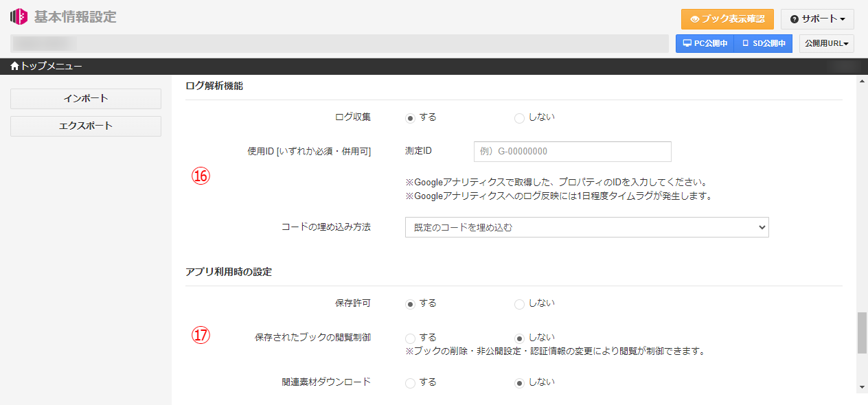Select the PC公開中 status indicator
Viewport: 868px width, 405px height.
coord(705,43)
